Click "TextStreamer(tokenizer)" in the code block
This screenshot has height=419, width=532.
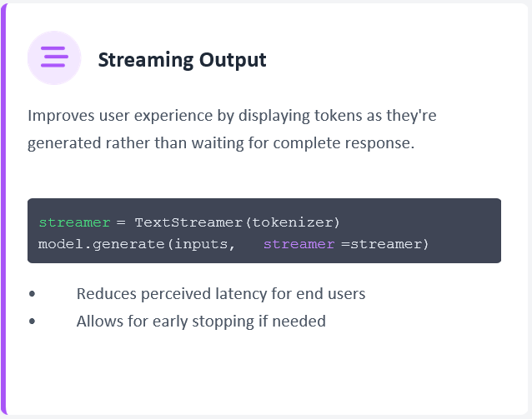click(x=237, y=222)
